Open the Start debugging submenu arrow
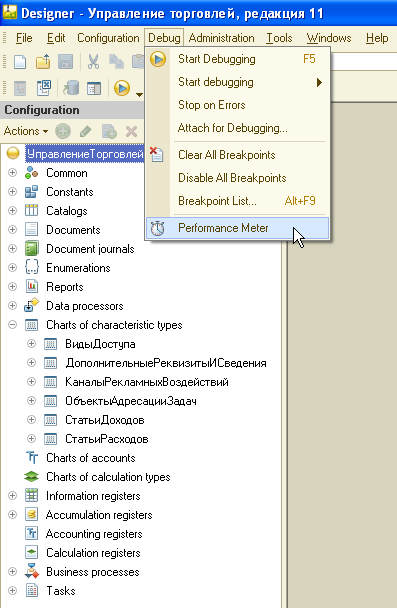 pyautogui.click(x=319, y=82)
